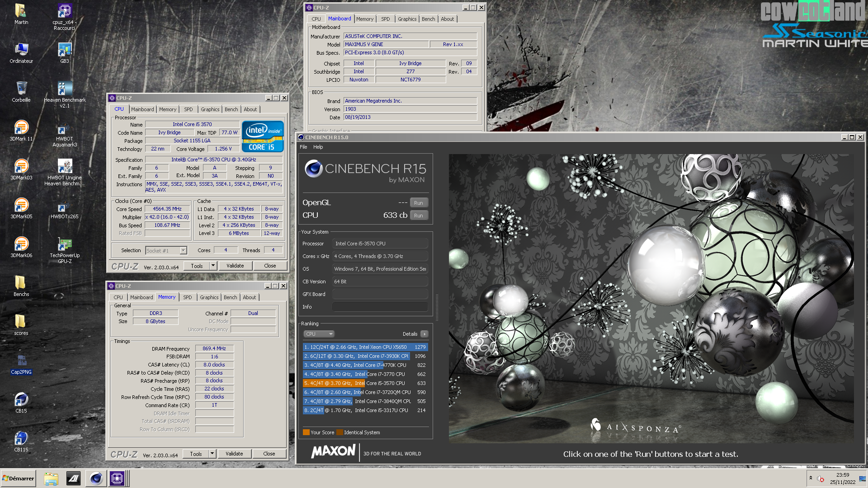Select ranking row Core i7-3720QM
This screenshot has width=868, height=488.
tap(365, 392)
